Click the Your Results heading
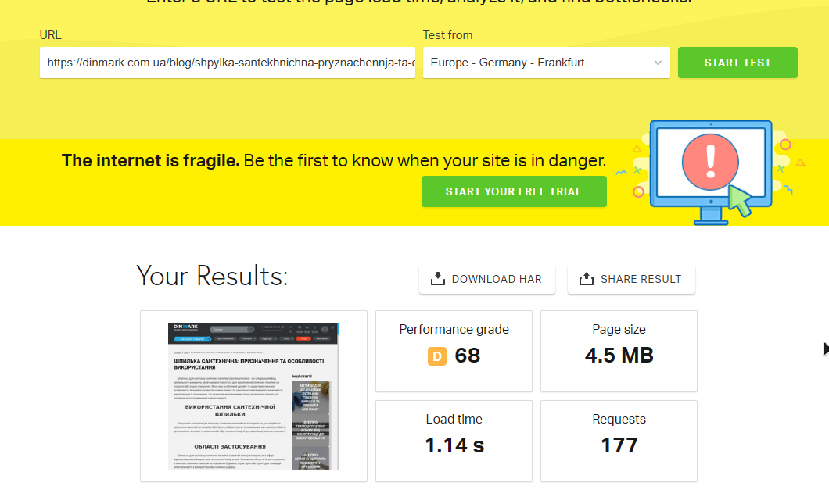 [x=212, y=276]
